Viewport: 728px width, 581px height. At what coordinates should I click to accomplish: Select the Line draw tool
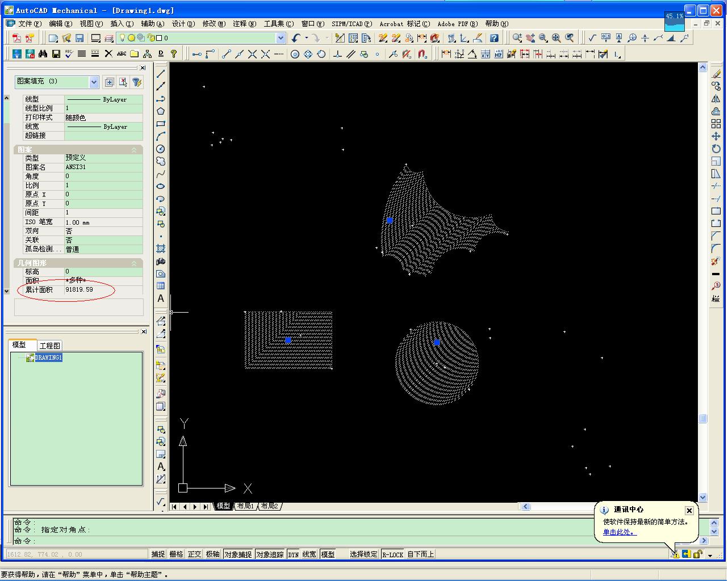click(161, 74)
